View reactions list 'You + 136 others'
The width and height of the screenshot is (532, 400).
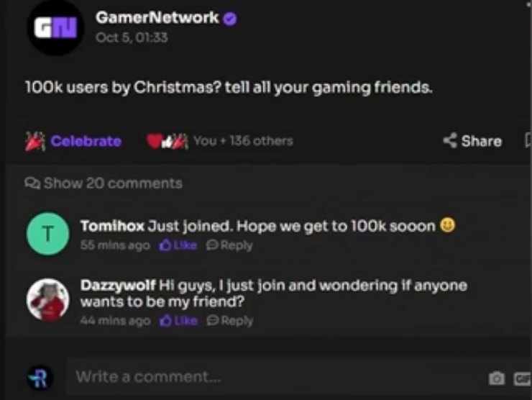click(x=243, y=140)
